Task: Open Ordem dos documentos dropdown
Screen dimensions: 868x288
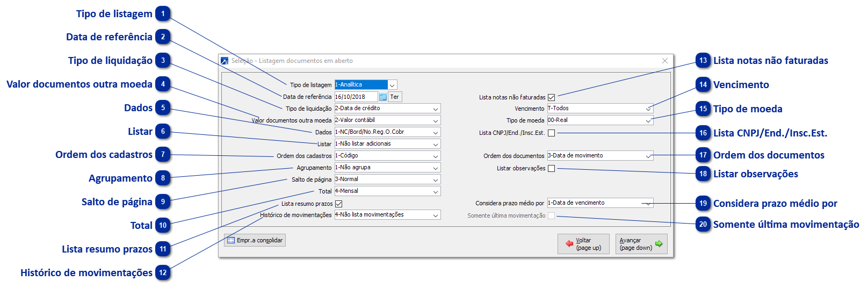Action: click(x=648, y=156)
